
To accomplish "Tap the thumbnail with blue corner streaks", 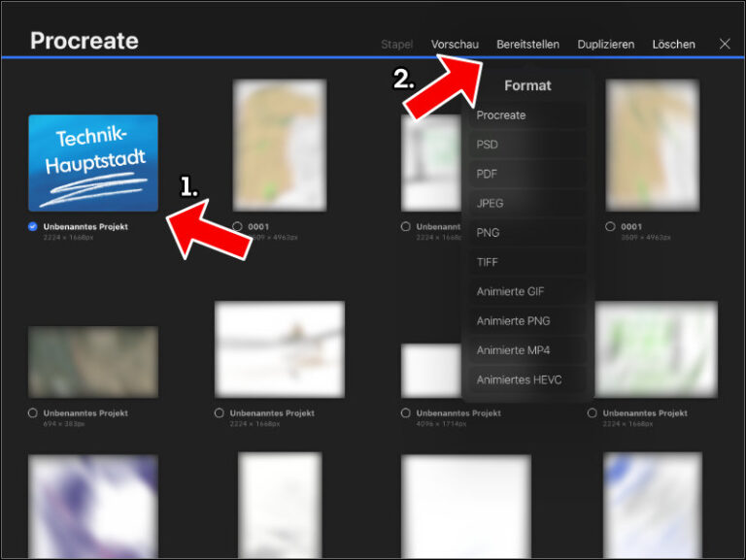I will [653, 506].
